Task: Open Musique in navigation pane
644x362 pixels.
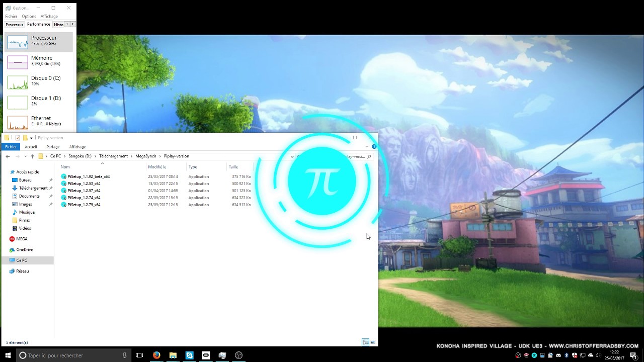Action: (27, 212)
